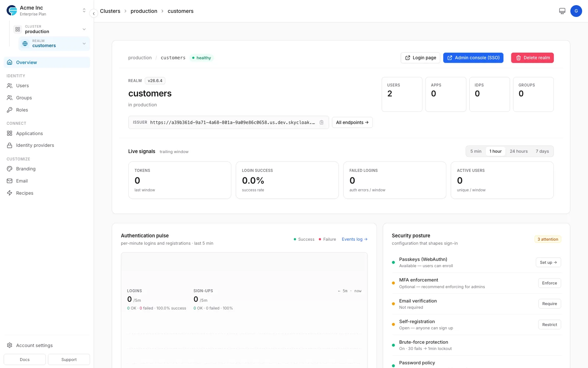This screenshot has height=368, width=588.
Task: Click the Email envelope icon
Action: [10, 181]
